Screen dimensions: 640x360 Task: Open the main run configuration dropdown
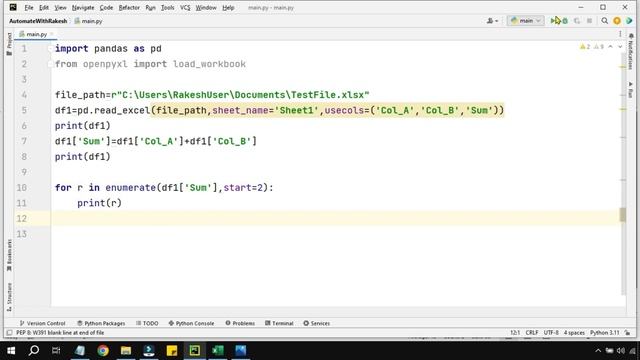[x=525, y=20]
